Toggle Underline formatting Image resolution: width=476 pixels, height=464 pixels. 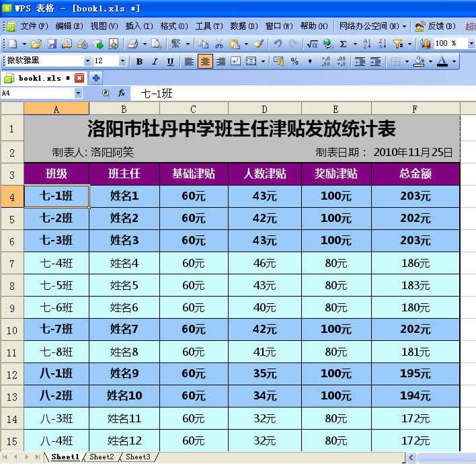[x=170, y=61]
